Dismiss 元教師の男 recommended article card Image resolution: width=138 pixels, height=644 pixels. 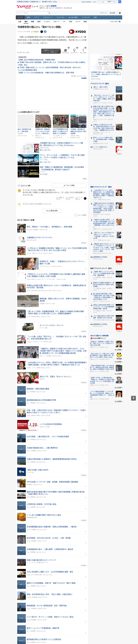50,137
